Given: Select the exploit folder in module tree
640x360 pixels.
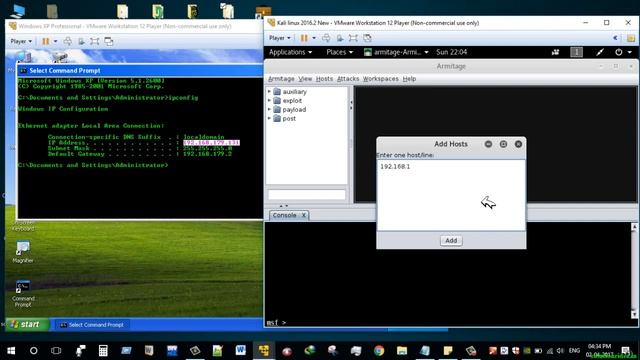Looking at the screenshot, I should click(x=288, y=100).
